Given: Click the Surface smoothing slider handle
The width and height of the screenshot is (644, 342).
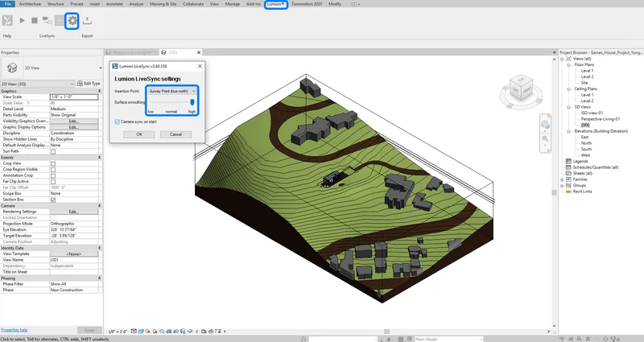Looking at the screenshot, I should tap(192, 102).
